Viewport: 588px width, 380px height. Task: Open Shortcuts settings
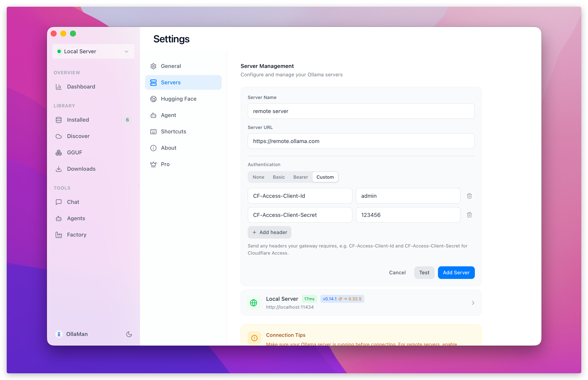(x=183, y=131)
